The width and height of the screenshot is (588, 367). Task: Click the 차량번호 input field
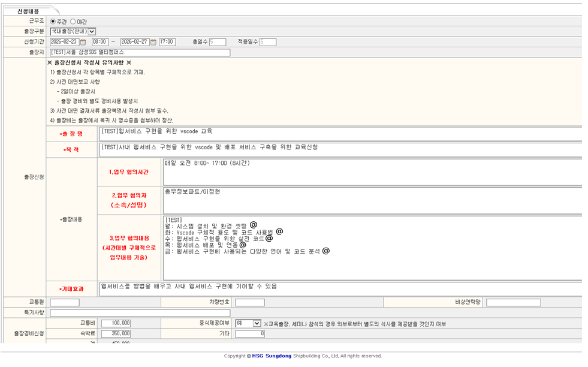tap(252, 303)
